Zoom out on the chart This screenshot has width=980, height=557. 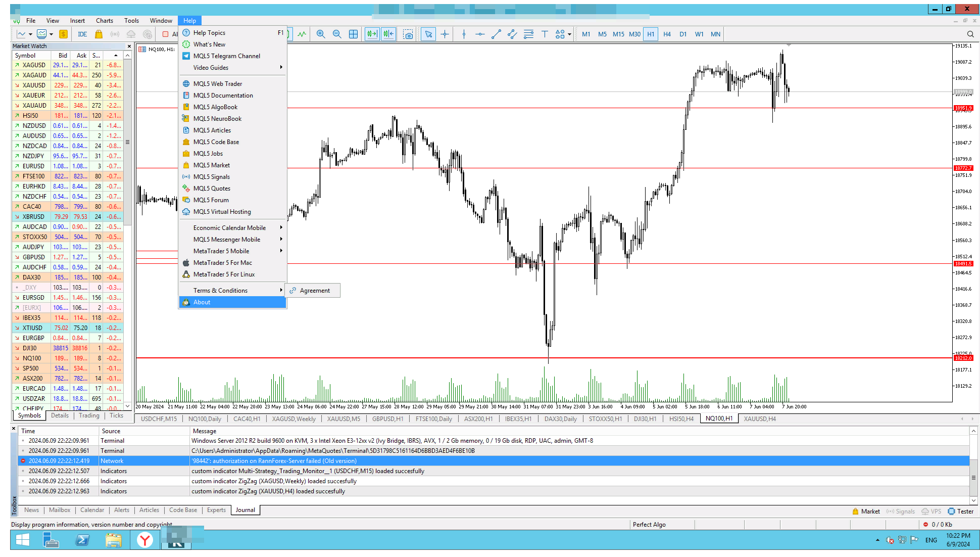click(337, 34)
